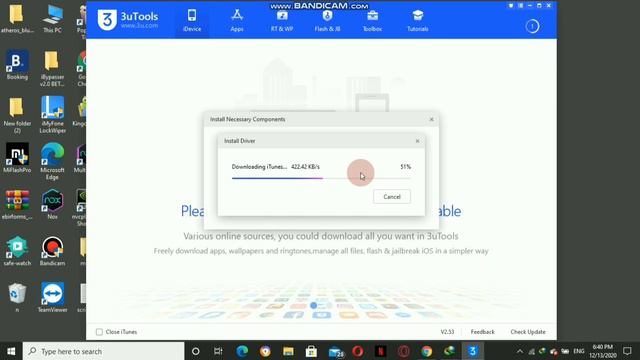Open the Windows Start menu
Screen dimensions: 640x360
coord(11,351)
